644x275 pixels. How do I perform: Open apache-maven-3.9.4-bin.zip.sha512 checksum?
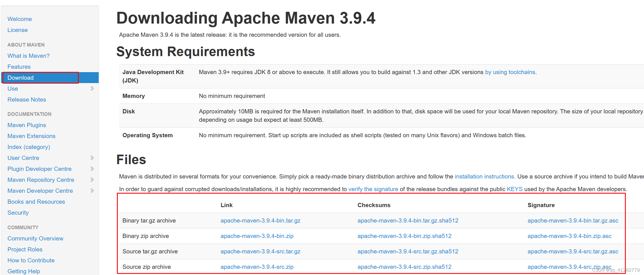pos(405,236)
